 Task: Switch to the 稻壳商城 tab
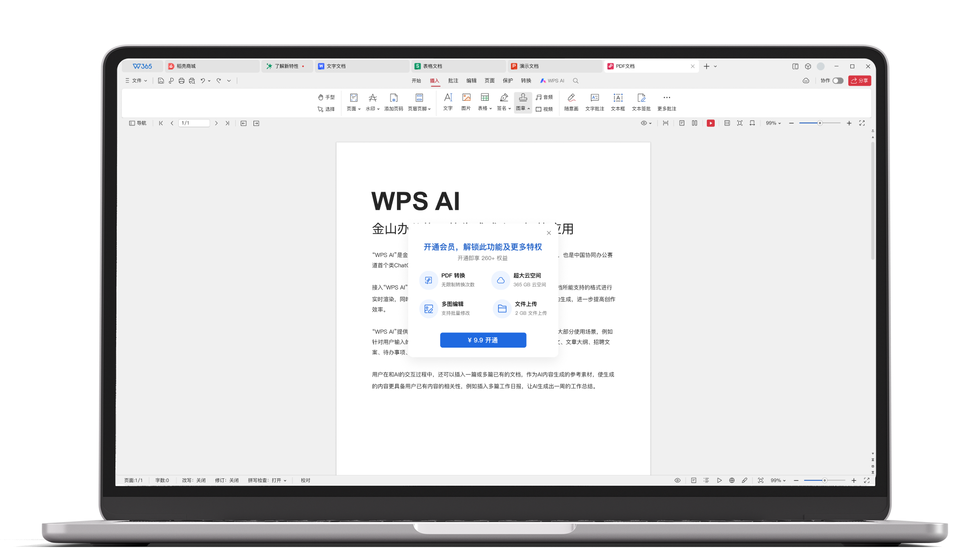pyautogui.click(x=212, y=66)
